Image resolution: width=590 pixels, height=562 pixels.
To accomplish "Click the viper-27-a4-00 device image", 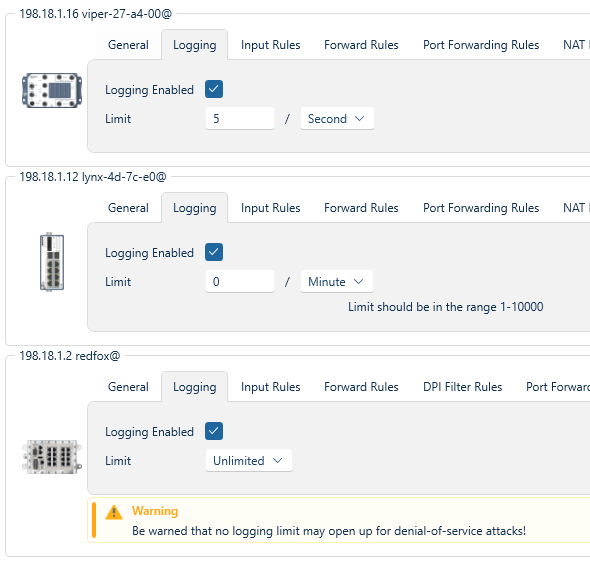I will pyautogui.click(x=52, y=91).
